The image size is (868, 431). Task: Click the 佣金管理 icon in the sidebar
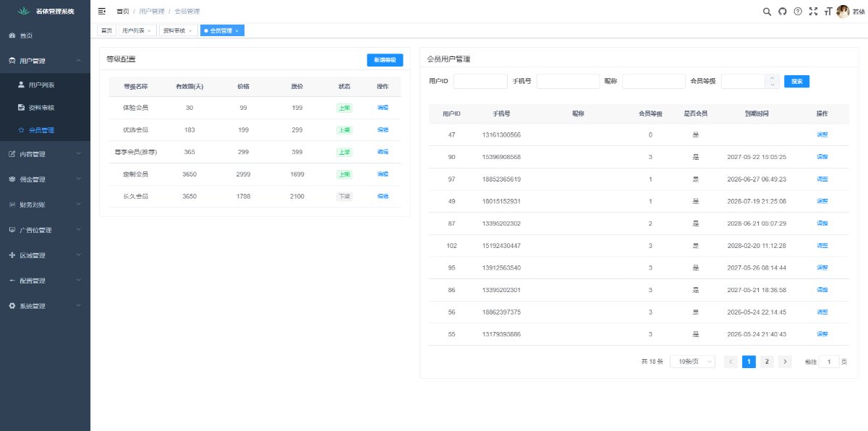click(12, 179)
